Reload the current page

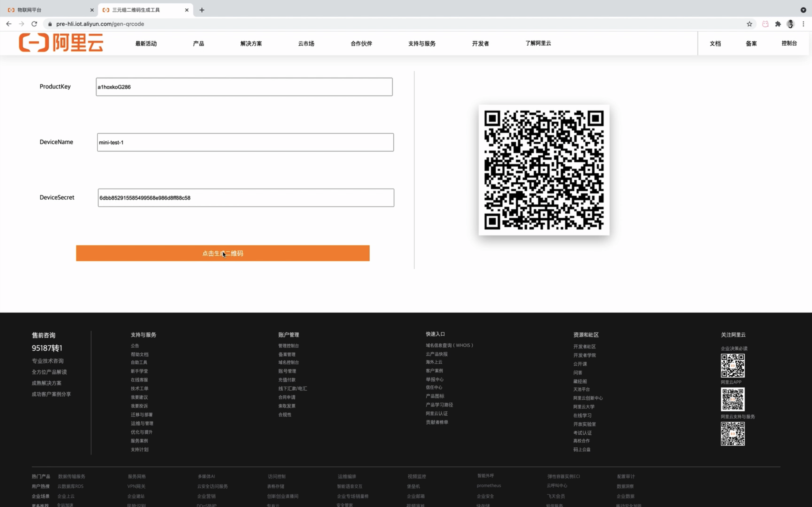coord(34,24)
